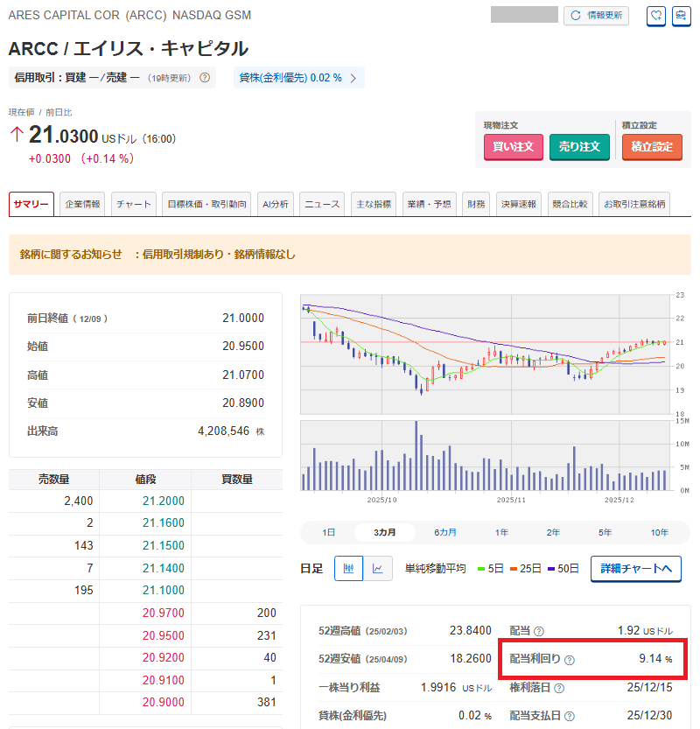Click the 情報更新 refresh button

tap(596, 16)
